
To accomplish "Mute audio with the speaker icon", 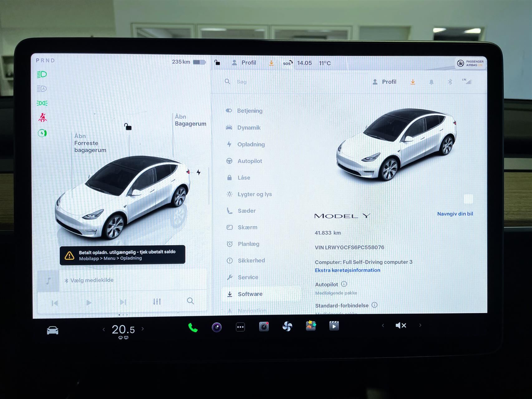I will (x=401, y=325).
